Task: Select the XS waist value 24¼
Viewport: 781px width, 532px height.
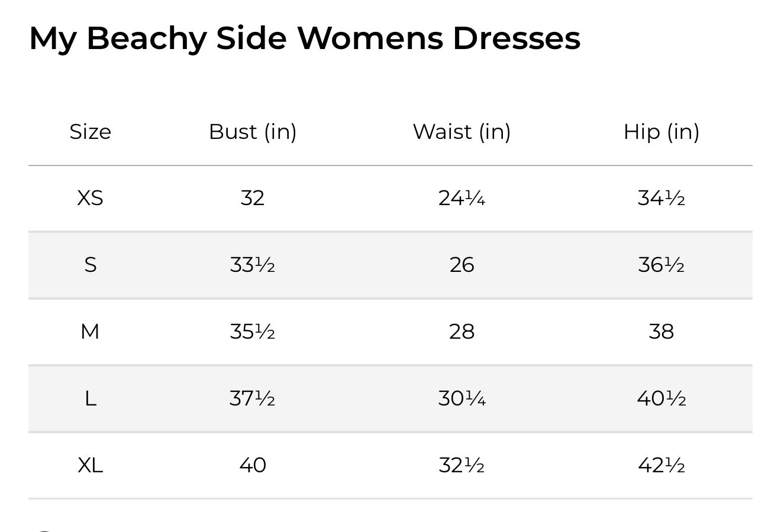Action: pos(461,198)
